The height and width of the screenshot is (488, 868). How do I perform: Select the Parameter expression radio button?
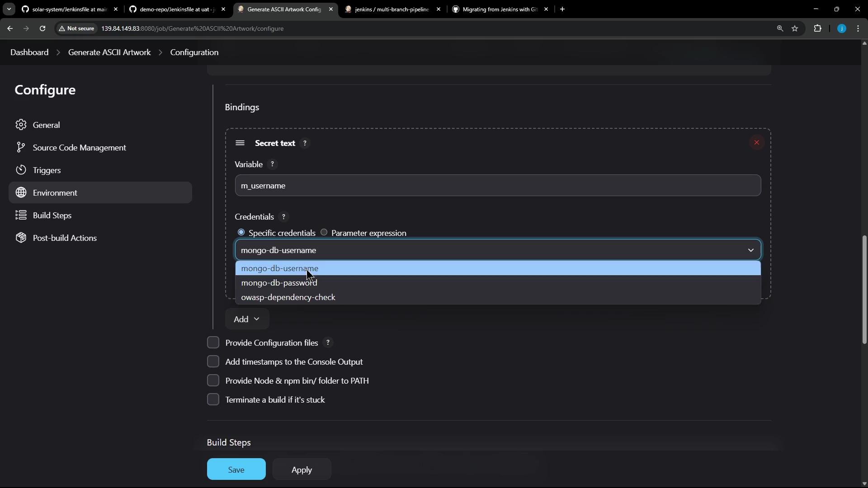point(324,232)
